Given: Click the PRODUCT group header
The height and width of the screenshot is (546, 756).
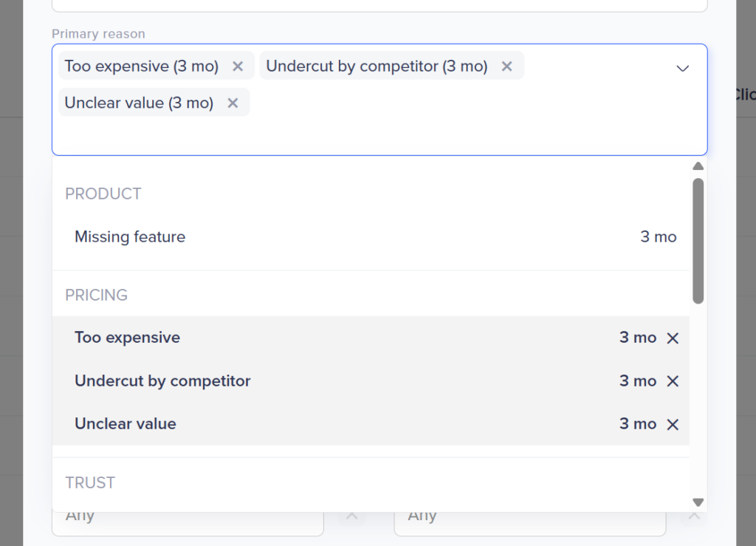Looking at the screenshot, I should pyautogui.click(x=103, y=194).
